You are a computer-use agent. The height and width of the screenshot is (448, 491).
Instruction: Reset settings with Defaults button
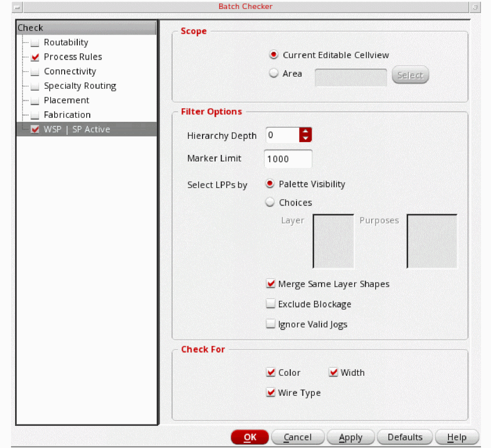[x=405, y=437]
